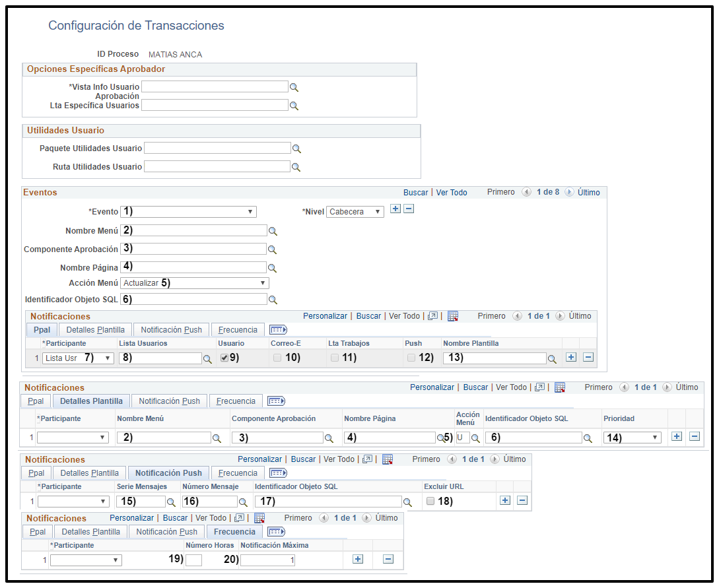Select the Frecuencia tab under Eventos

(x=238, y=329)
